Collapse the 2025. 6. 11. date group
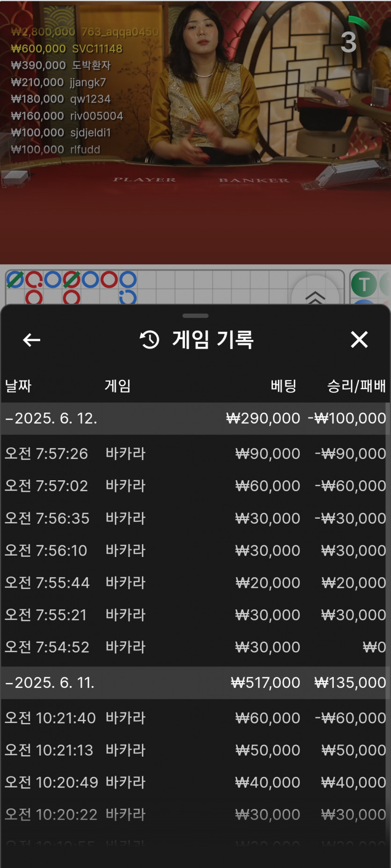The image size is (391, 868). tap(195, 683)
